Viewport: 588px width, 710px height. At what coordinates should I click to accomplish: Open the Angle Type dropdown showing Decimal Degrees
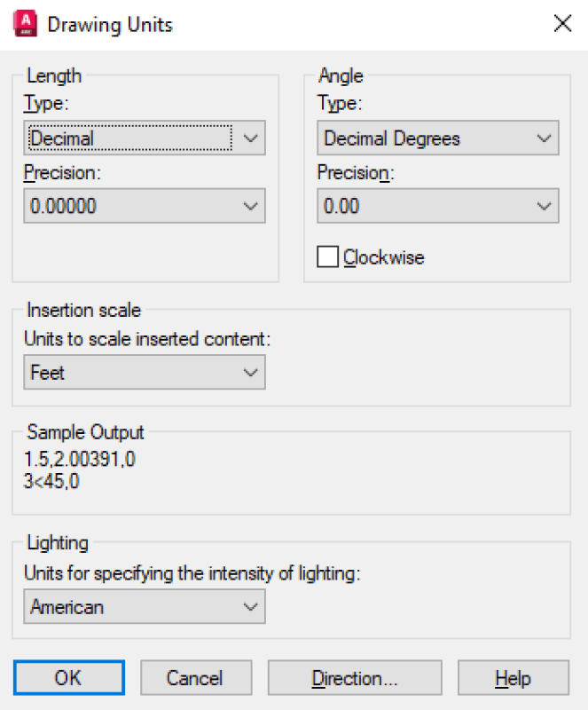[437, 138]
